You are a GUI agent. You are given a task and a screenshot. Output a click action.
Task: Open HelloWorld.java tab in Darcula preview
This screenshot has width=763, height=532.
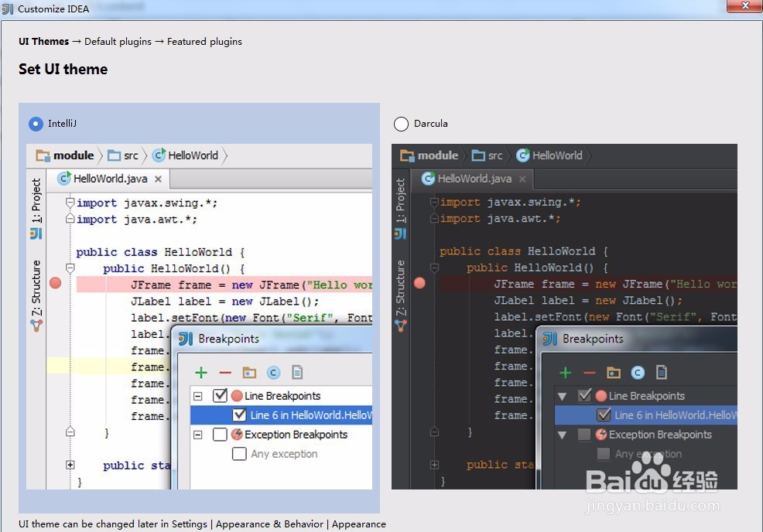[472, 179]
